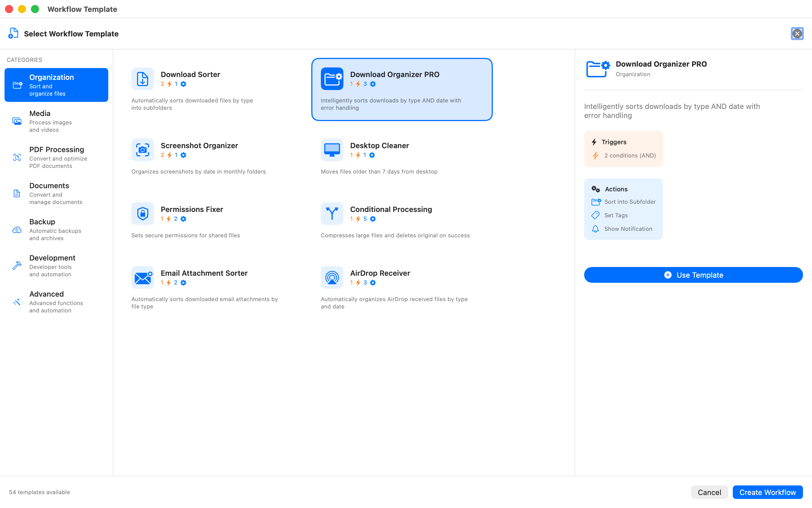Click the Desktop Cleaner monitor icon
Image resolution: width=812 pixels, height=508 pixels.
pos(332,150)
